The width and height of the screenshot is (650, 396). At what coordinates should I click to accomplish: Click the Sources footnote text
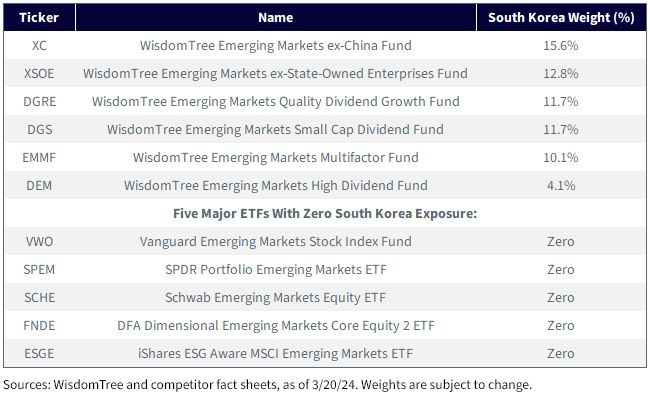click(x=267, y=385)
